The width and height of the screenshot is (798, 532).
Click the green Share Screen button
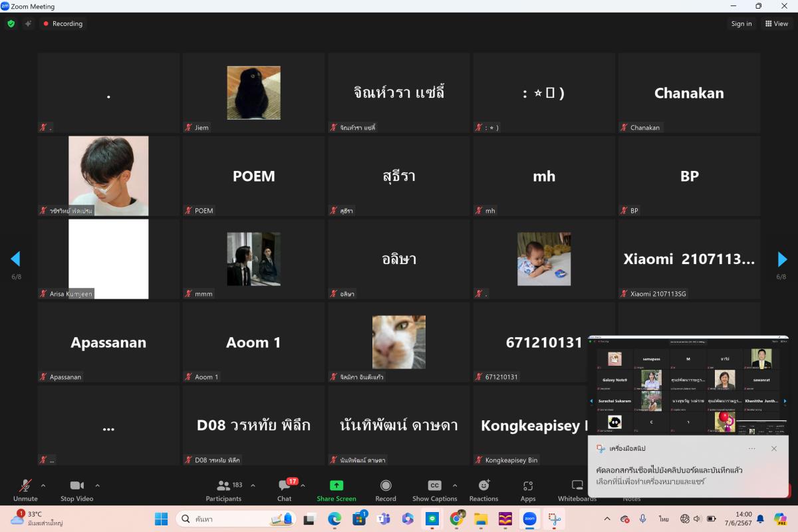tap(336, 490)
